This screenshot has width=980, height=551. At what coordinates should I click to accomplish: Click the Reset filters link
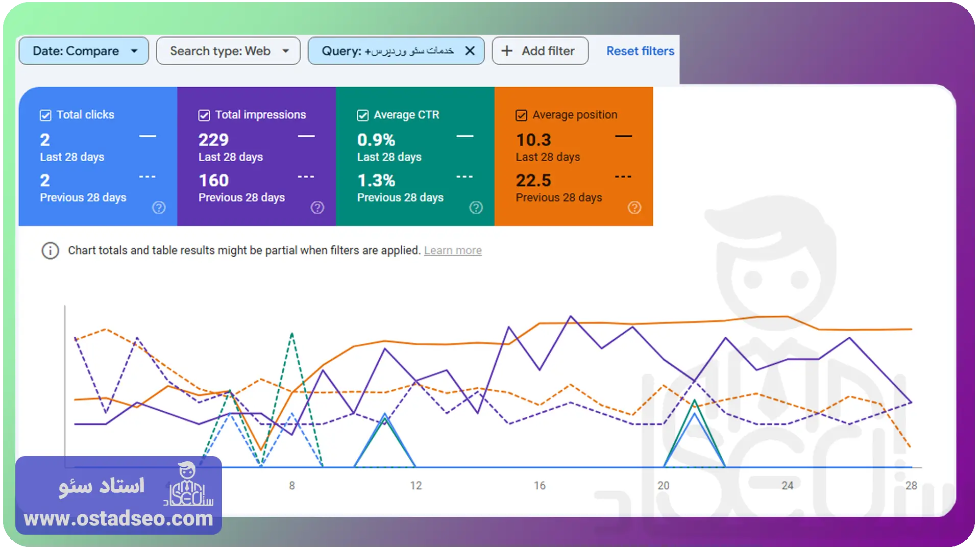640,51
